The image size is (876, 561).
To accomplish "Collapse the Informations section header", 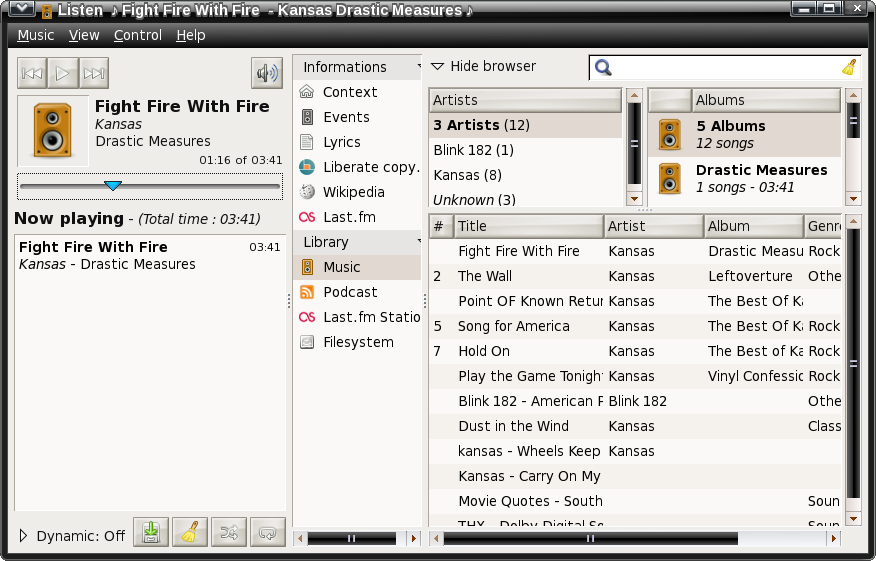I will click(x=357, y=67).
